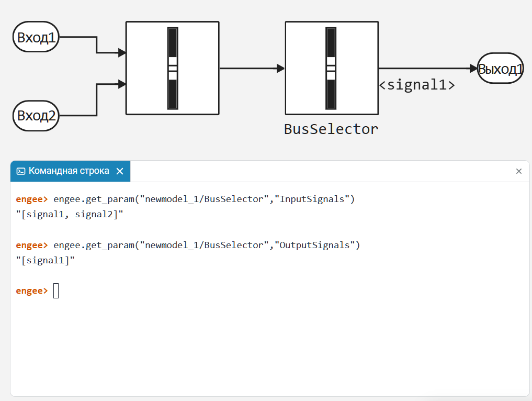The width and height of the screenshot is (532, 401).
Task: Switch to the Командная строка tab
Action: (69, 171)
